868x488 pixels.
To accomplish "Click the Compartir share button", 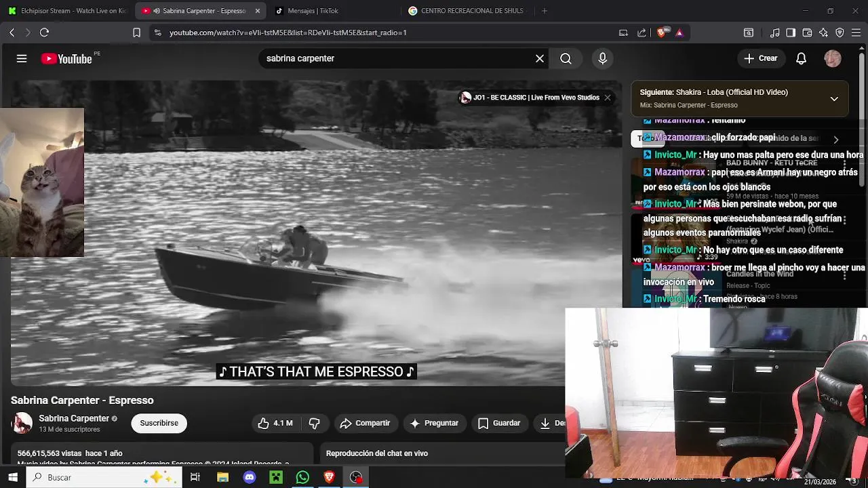I will tap(365, 423).
